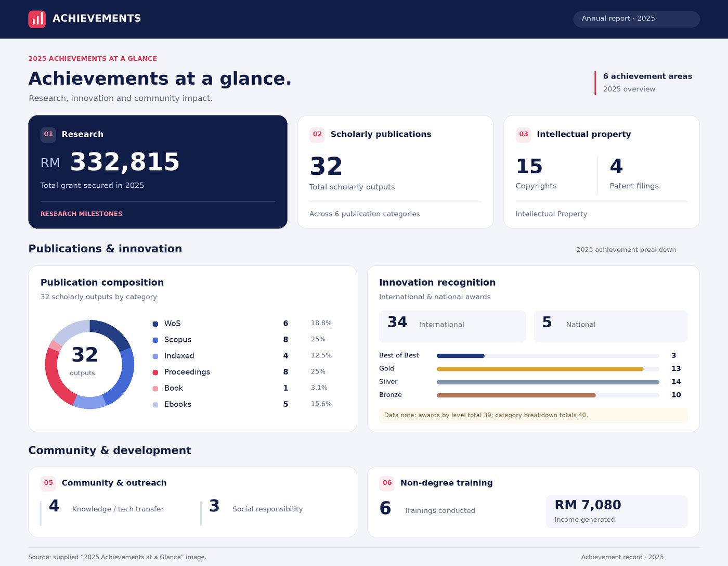The width and height of the screenshot is (728, 566).
Task: Click the 18.8% value in the WoS row
Action: coord(321,323)
